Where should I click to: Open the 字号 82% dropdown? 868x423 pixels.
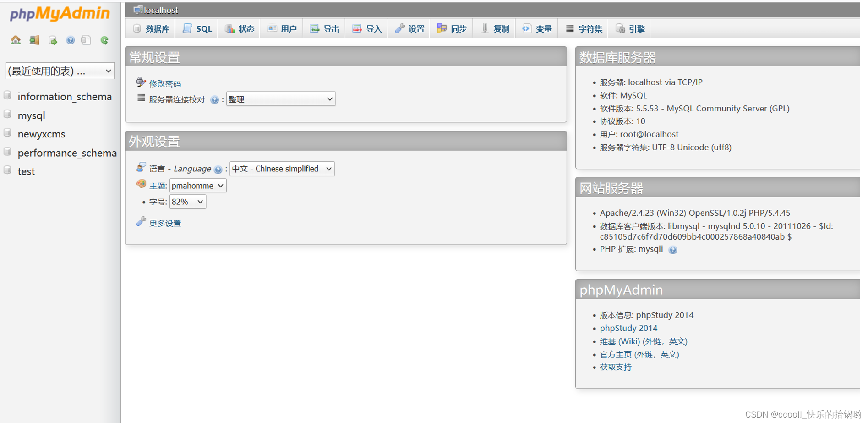188,202
